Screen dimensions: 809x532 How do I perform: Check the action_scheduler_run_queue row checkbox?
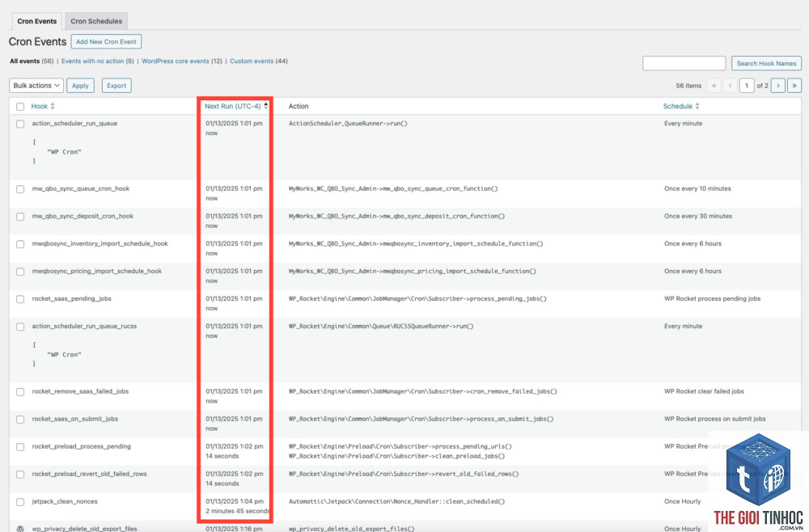click(20, 125)
